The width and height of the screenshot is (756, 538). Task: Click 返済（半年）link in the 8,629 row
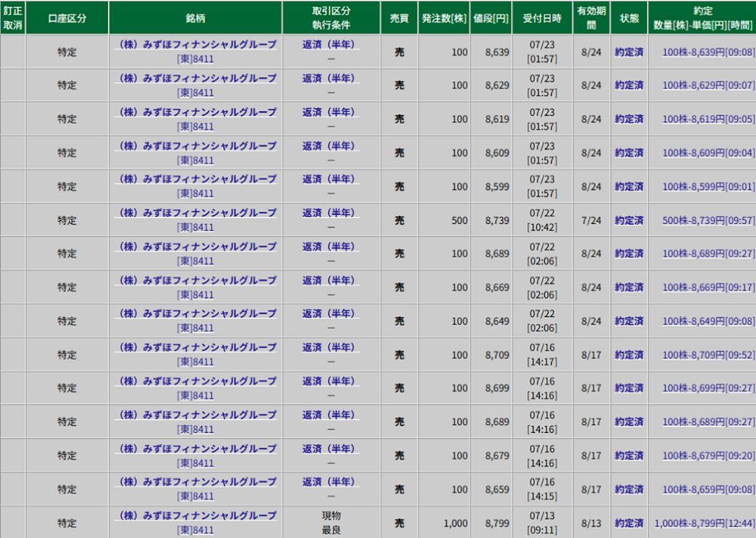pos(331,78)
